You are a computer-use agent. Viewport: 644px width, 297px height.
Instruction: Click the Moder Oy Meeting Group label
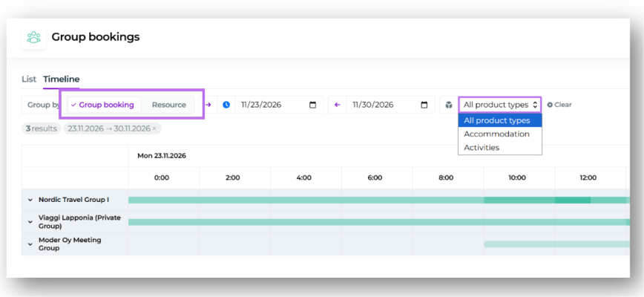pos(70,244)
